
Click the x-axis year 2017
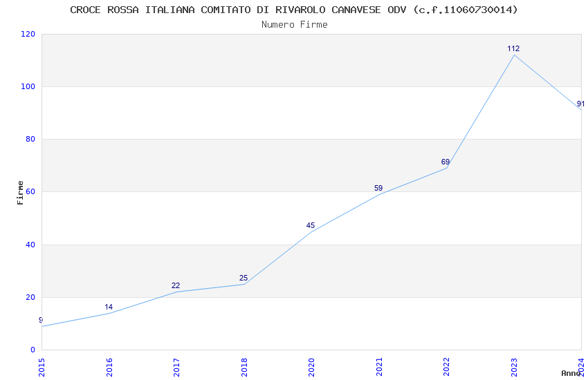(x=176, y=368)
